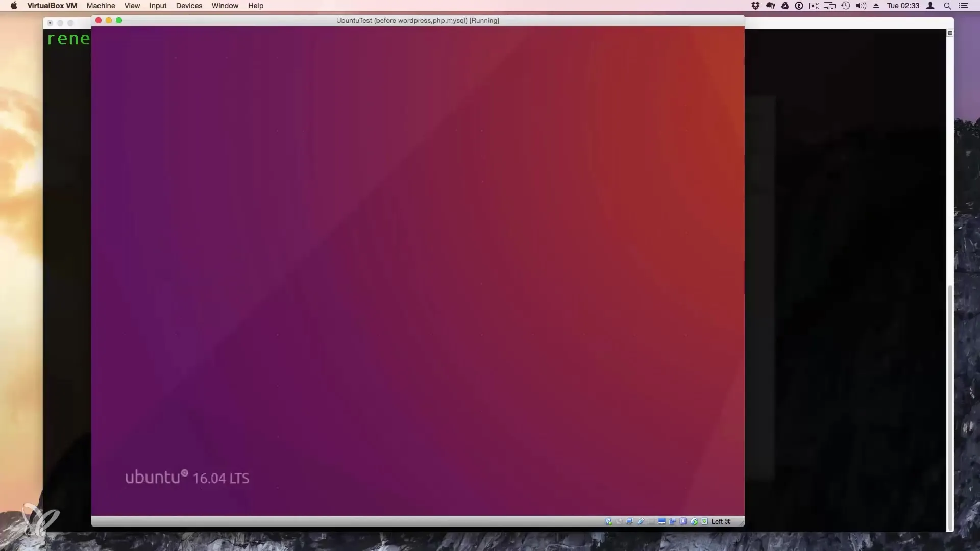Click the eject icon in menu bar
This screenshot has width=980, height=551.
876,6
